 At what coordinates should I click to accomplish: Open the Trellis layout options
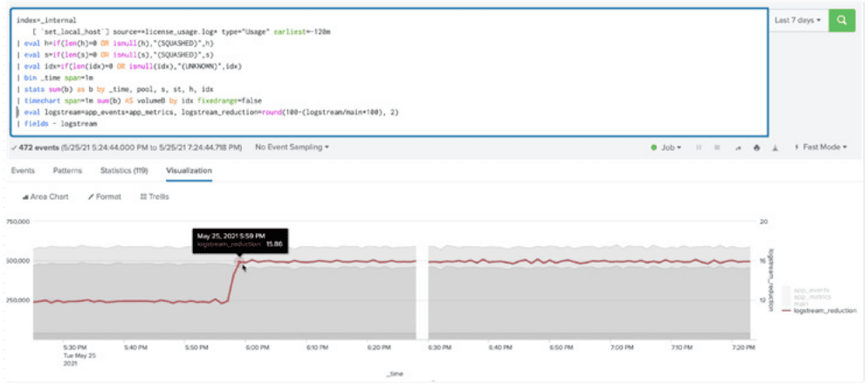(155, 196)
